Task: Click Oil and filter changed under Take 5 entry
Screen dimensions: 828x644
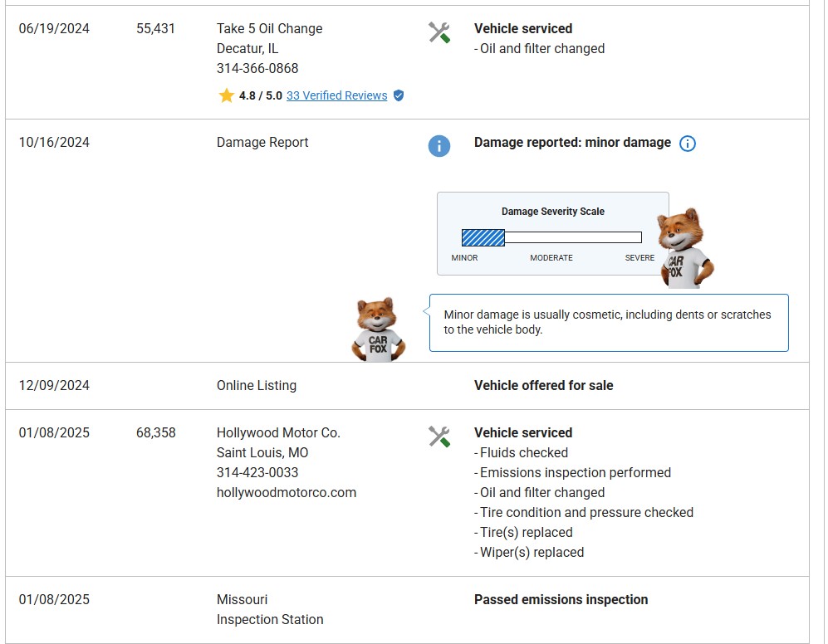Action: click(x=539, y=49)
